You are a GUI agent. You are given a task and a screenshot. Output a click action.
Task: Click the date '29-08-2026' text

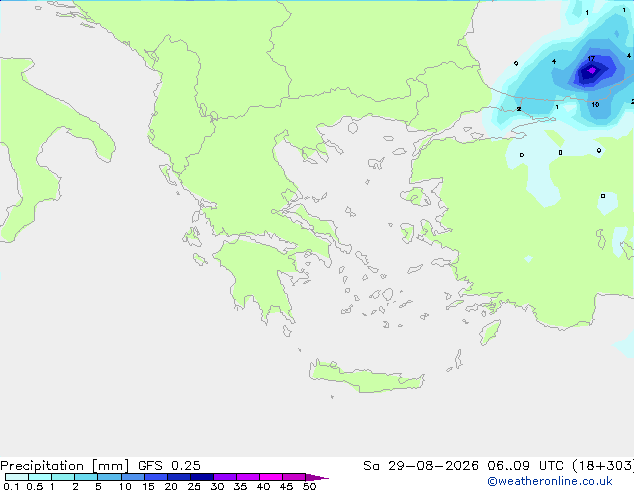pyautogui.click(x=433, y=466)
